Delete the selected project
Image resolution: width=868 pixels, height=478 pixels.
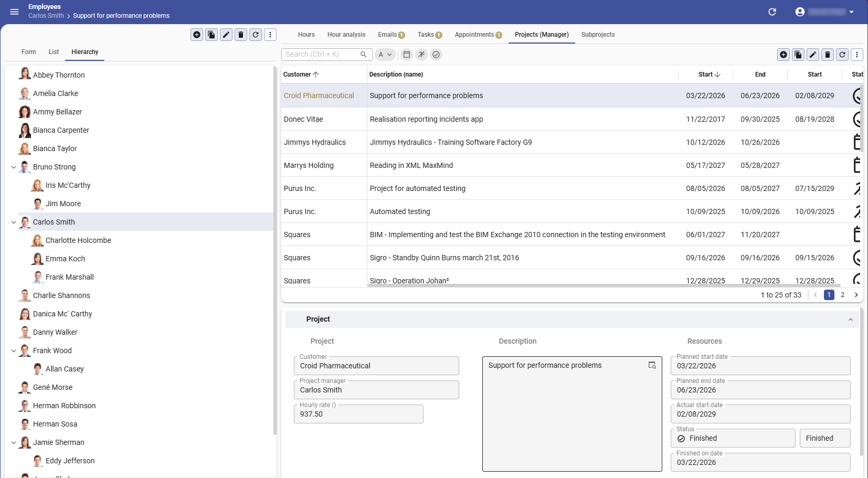click(828, 55)
